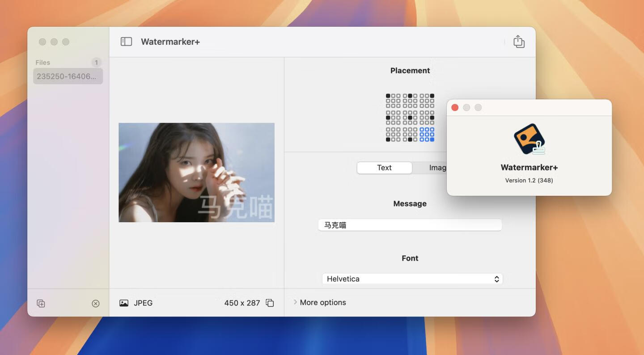The width and height of the screenshot is (644, 355).
Task: Click the Message field containing 马克喵
Action: pos(410,225)
